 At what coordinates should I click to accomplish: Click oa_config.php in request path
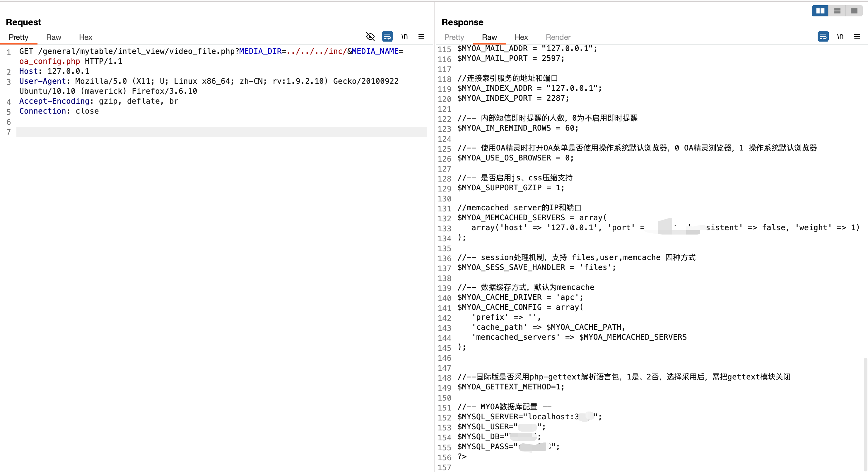click(49, 61)
